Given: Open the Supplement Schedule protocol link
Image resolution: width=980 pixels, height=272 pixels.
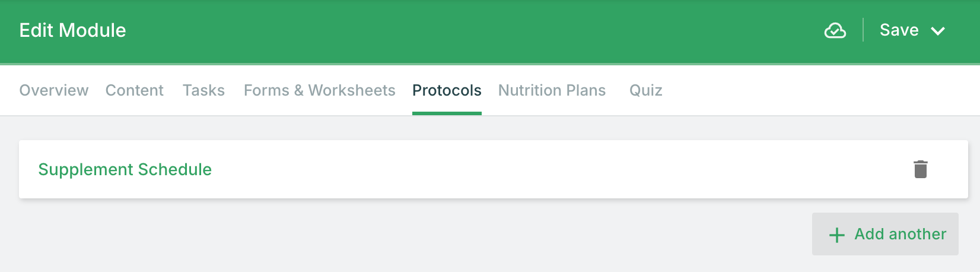Looking at the screenshot, I should pos(125,169).
